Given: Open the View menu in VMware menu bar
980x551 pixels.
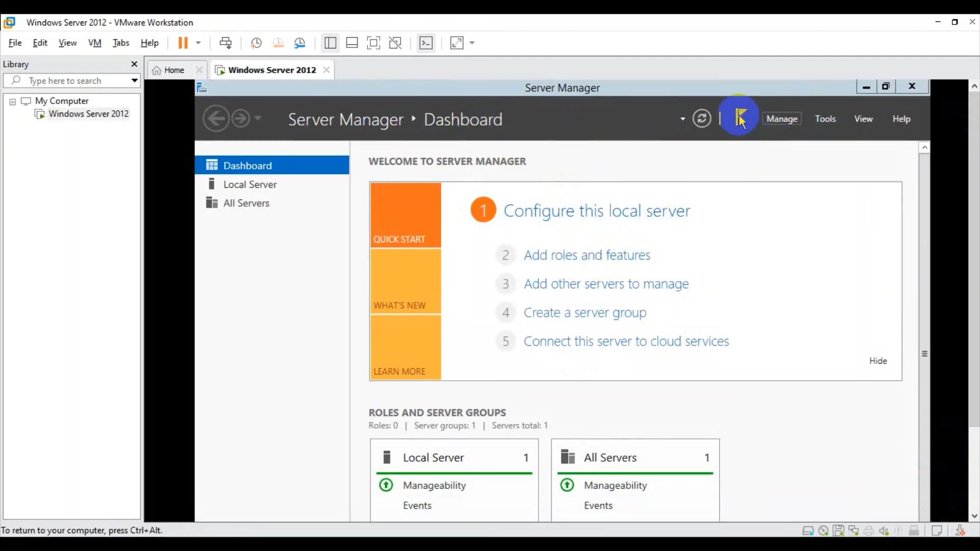Looking at the screenshot, I should tap(67, 43).
